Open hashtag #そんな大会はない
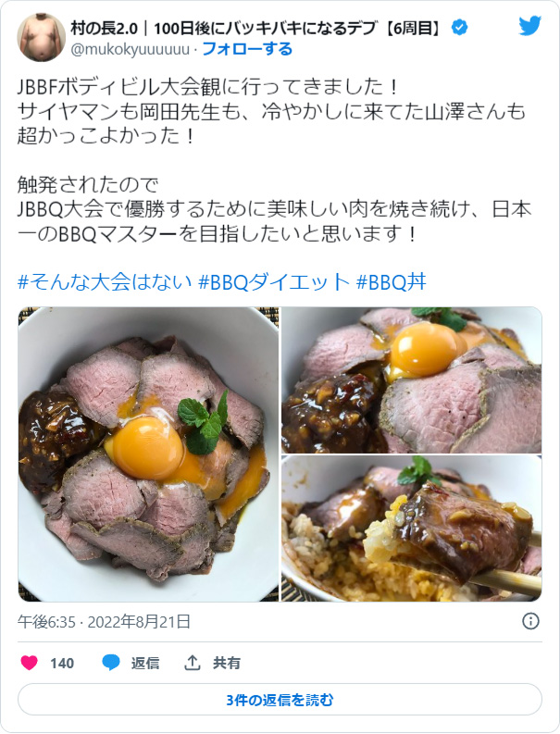Viewport: 560px width, 734px height. coord(105,282)
